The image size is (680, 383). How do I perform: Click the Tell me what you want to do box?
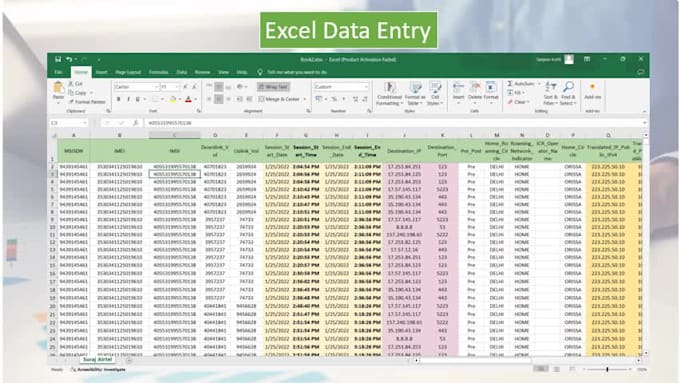click(297, 72)
